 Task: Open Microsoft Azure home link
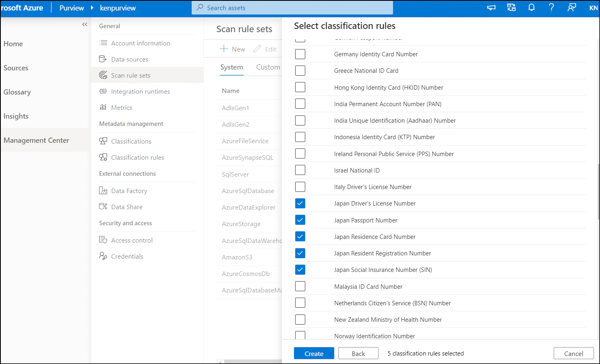point(22,8)
